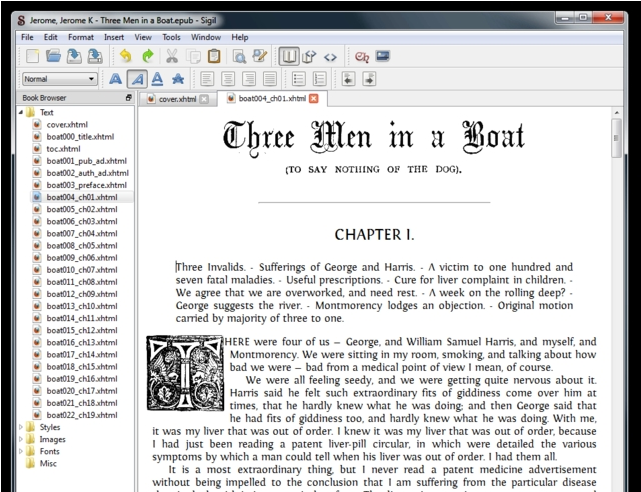Open the Normal heading style dropdown

(60, 79)
